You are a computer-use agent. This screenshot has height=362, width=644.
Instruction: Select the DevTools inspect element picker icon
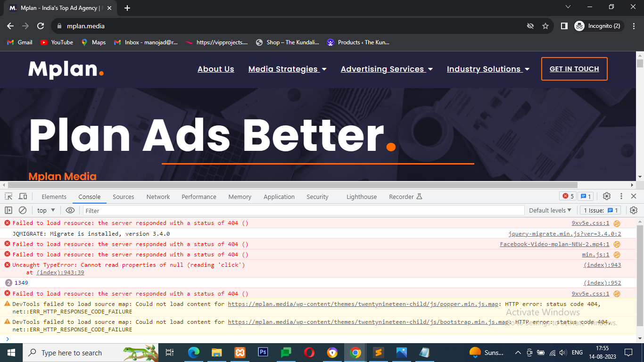8,197
